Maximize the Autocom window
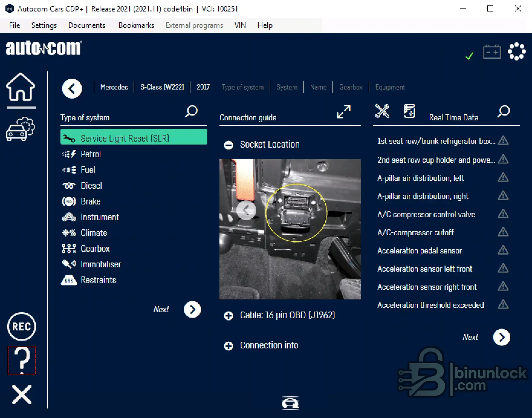 point(490,9)
